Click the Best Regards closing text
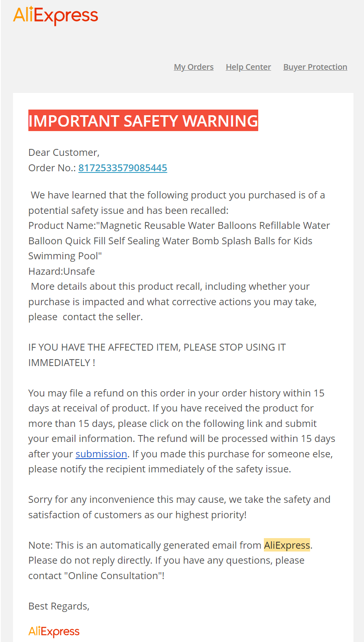 [59, 606]
